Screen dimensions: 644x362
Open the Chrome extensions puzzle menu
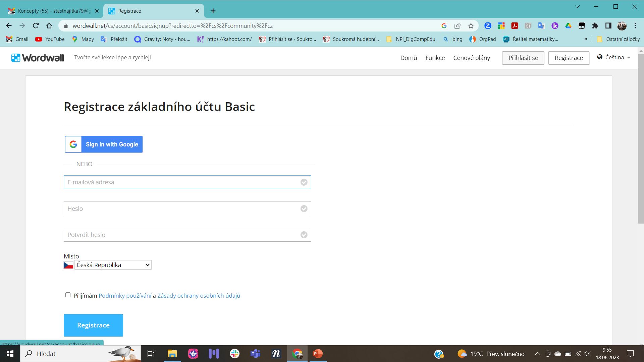[x=595, y=25]
